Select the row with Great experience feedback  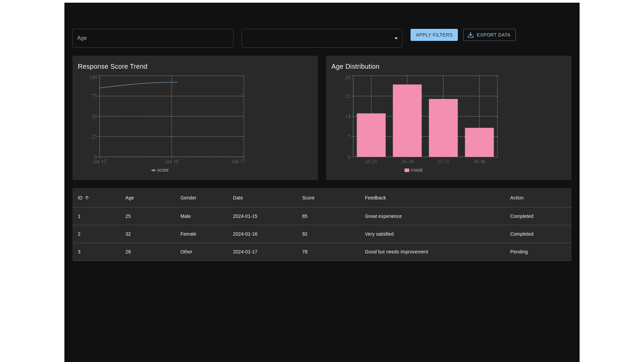(x=383, y=217)
